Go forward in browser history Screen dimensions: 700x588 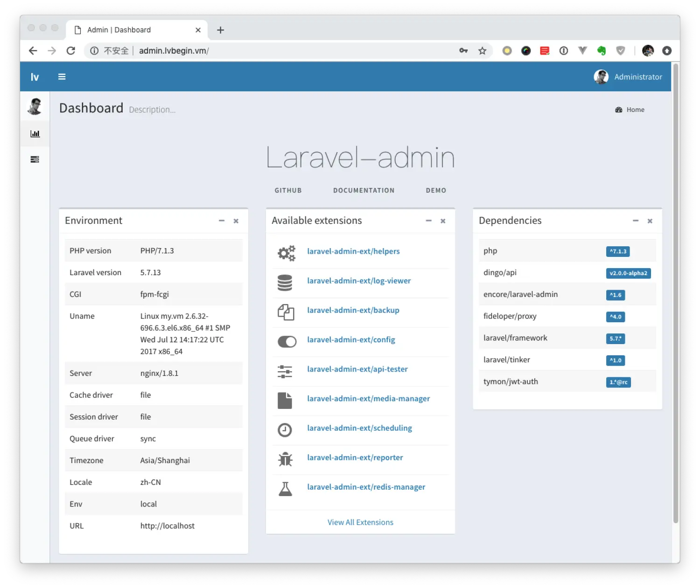coord(52,51)
